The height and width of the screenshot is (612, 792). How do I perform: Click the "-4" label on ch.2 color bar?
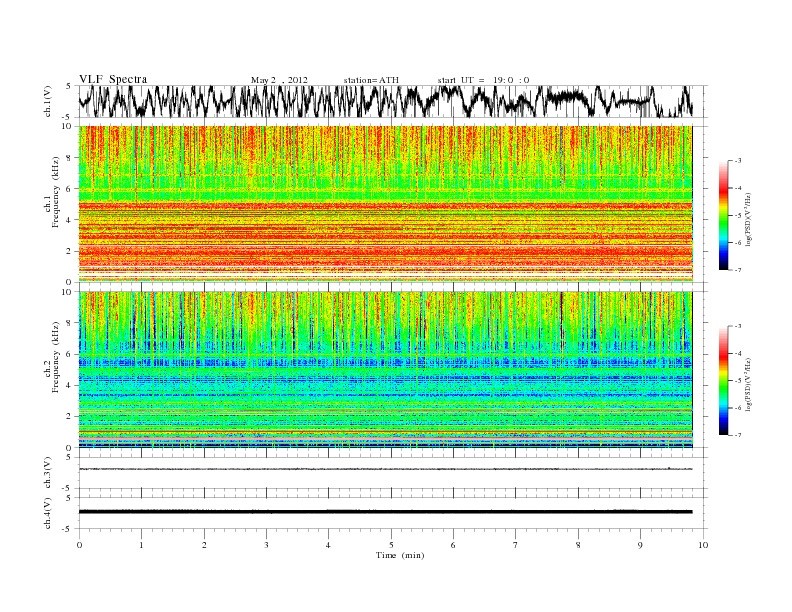click(737, 353)
